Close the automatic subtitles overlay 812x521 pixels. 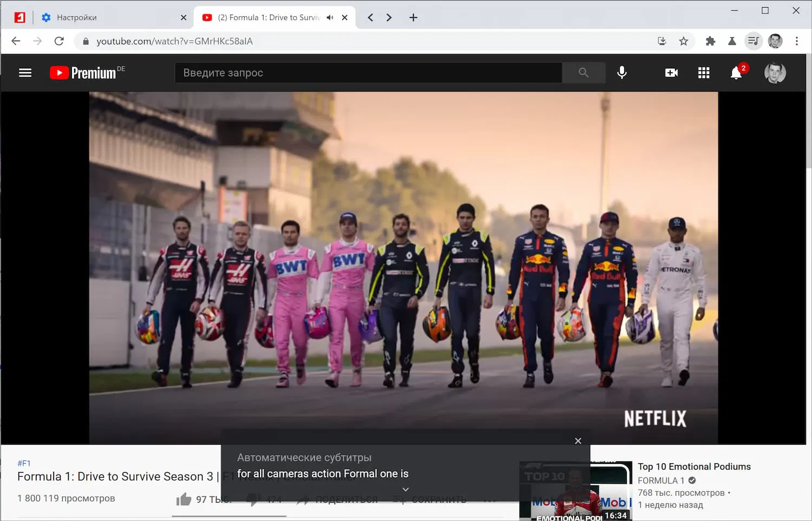[578, 441]
